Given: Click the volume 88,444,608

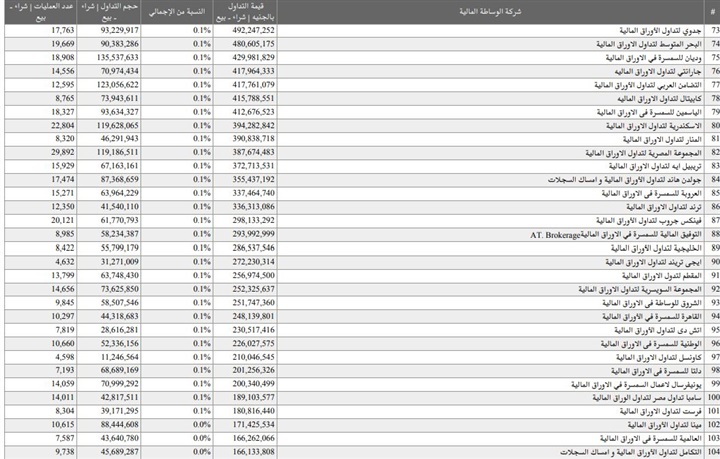Looking at the screenshot, I should point(119,425).
